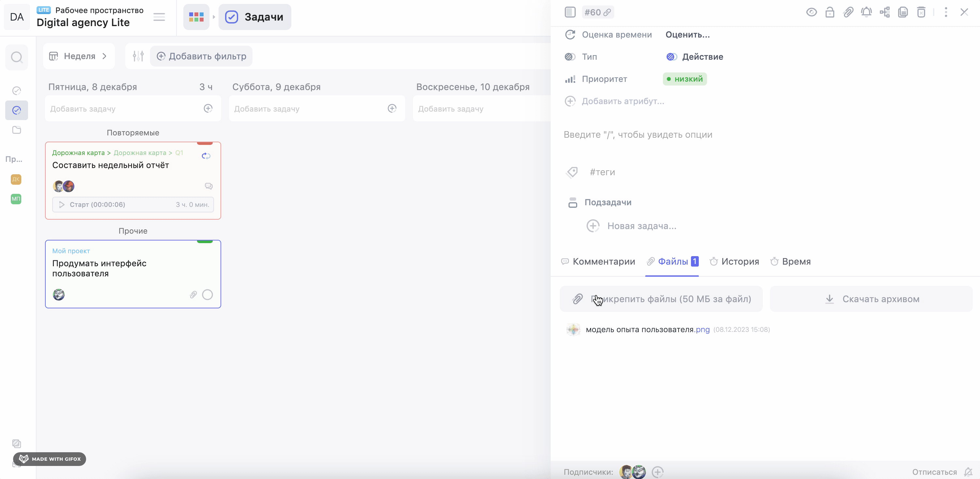Click Добавить задачу field under Пятница
Screen dimensions: 980x479
pos(133,109)
